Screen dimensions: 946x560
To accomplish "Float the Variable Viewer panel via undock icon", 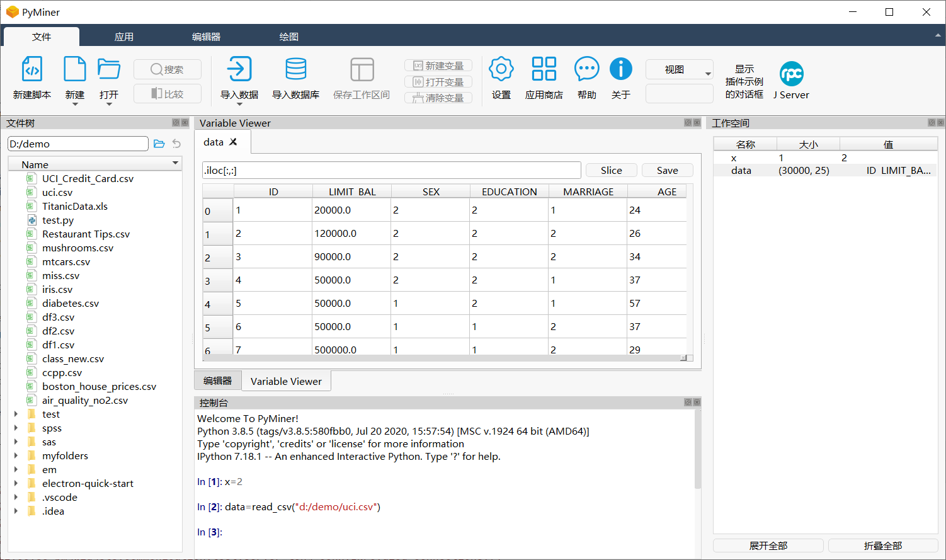I will click(x=688, y=123).
